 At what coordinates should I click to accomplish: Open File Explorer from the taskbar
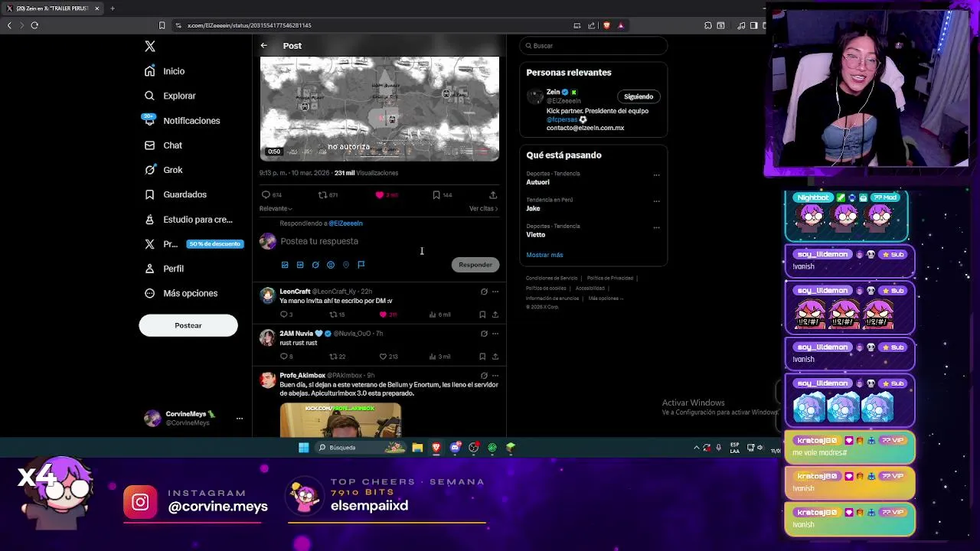coord(417,448)
